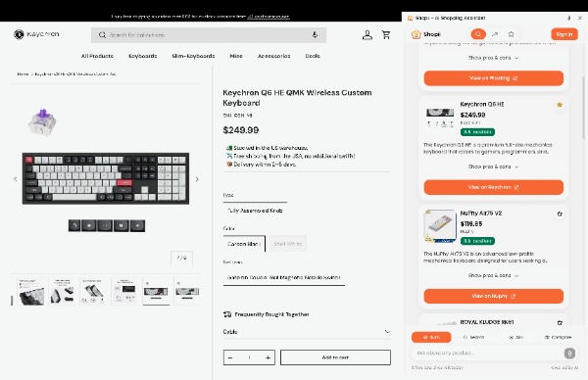
Task: Click the favorites star icon in Shopi header
Action: point(512,34)
